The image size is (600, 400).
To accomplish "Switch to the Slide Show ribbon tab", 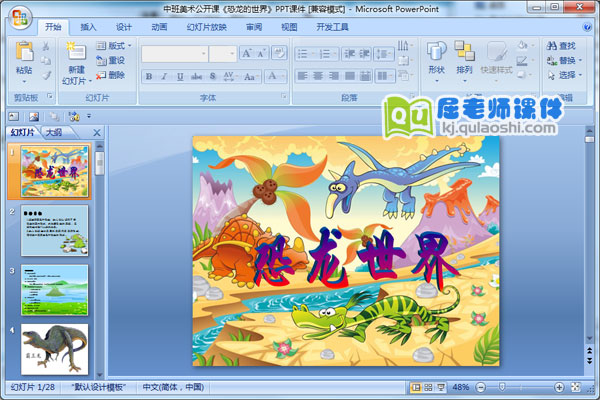I will point(207,27).
